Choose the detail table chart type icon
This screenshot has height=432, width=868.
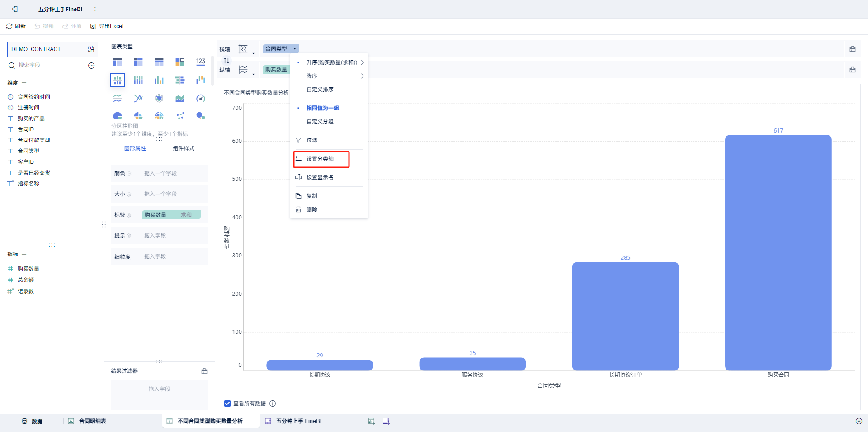[159, 62]
